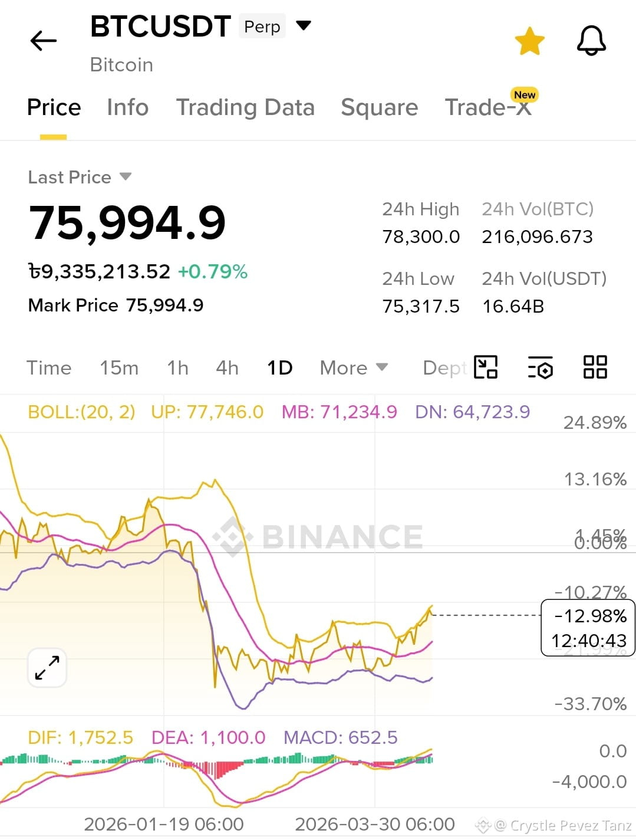Open the grid layout icon

[x=595, y=367]
